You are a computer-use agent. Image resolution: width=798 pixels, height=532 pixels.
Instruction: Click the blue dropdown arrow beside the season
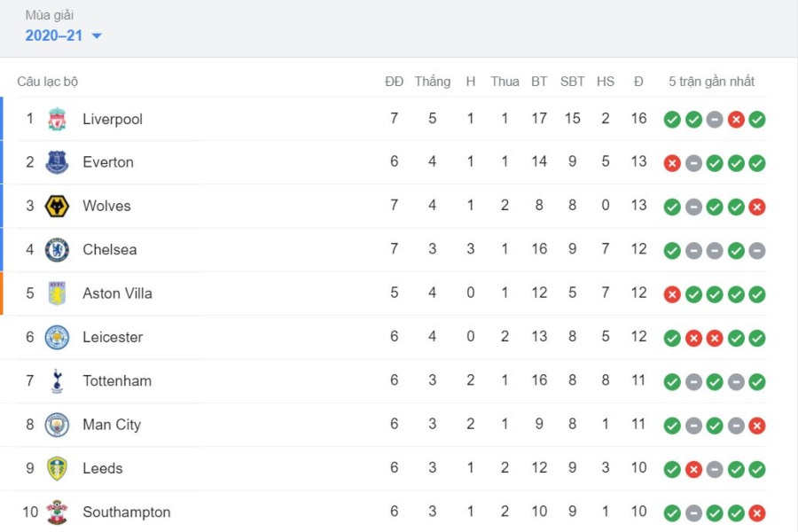coord(97,36)
